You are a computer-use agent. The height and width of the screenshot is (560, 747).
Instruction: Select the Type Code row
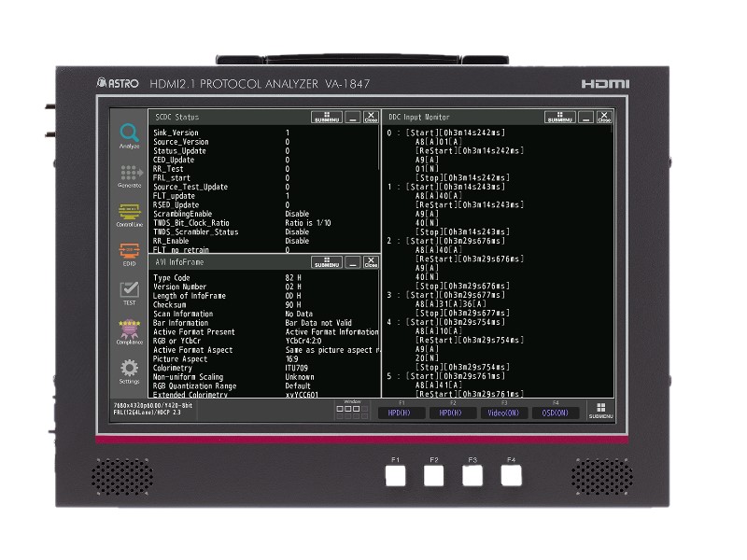click(x=265, y=277)
